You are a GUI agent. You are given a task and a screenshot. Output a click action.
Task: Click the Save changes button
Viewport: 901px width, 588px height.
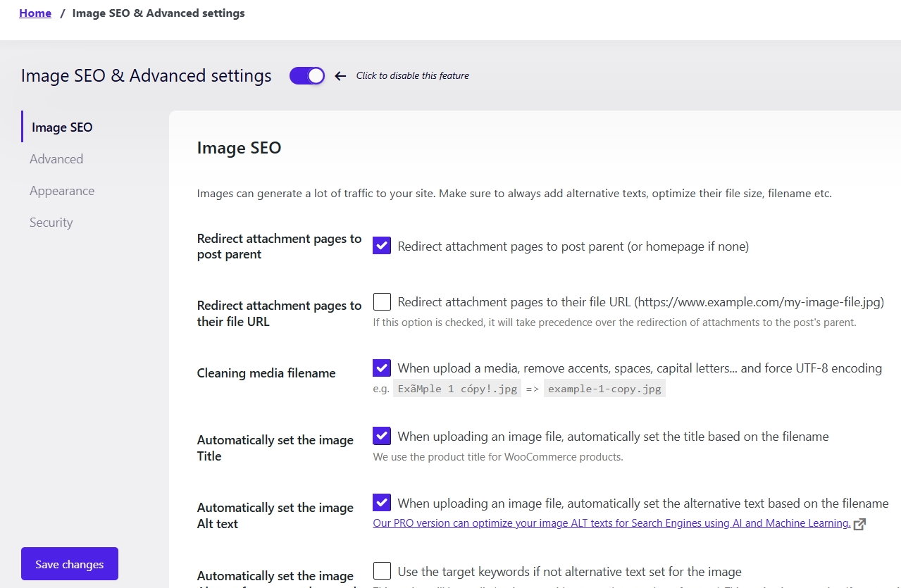pyautogui.click(x=70, y=564)
